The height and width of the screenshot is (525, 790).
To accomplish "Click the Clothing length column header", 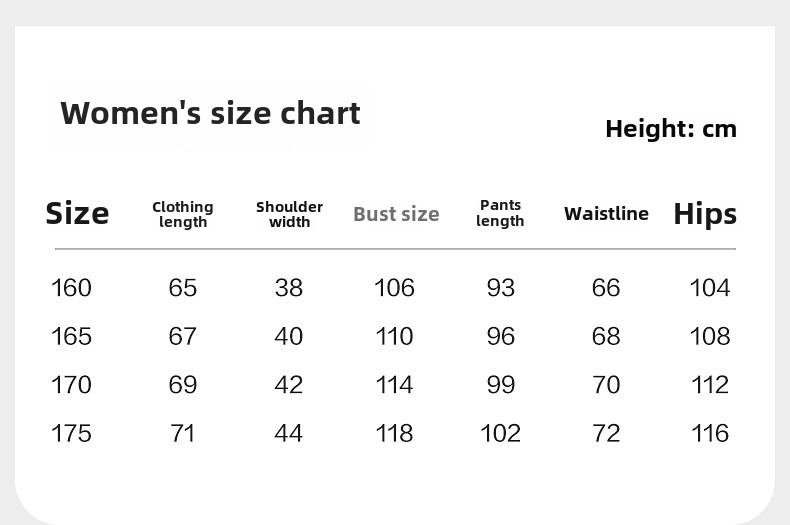I will (183, 214).
